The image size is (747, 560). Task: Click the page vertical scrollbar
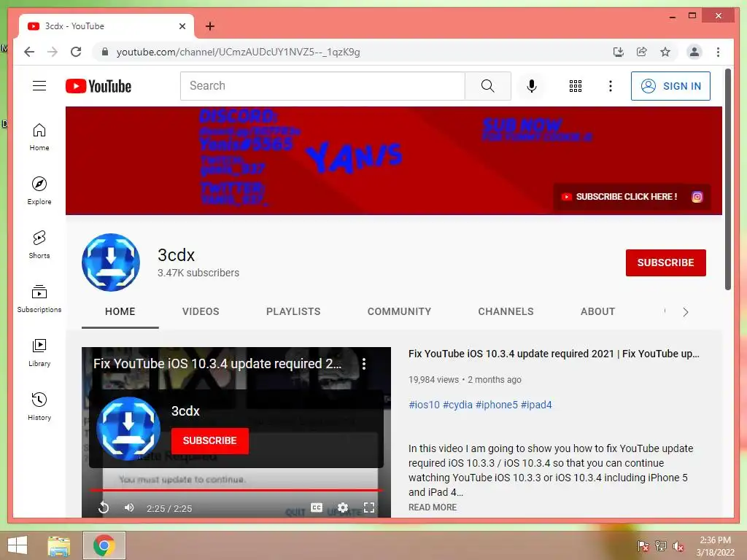[x=727, y=179]
